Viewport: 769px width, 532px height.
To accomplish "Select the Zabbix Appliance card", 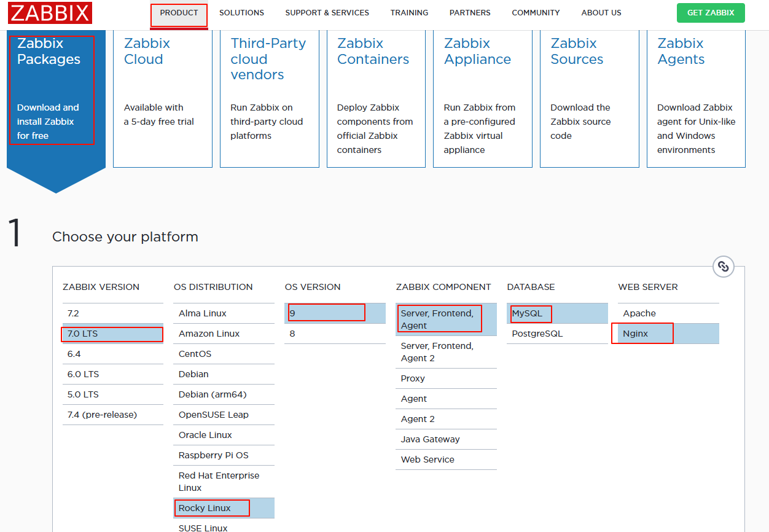I will point(483,98).
